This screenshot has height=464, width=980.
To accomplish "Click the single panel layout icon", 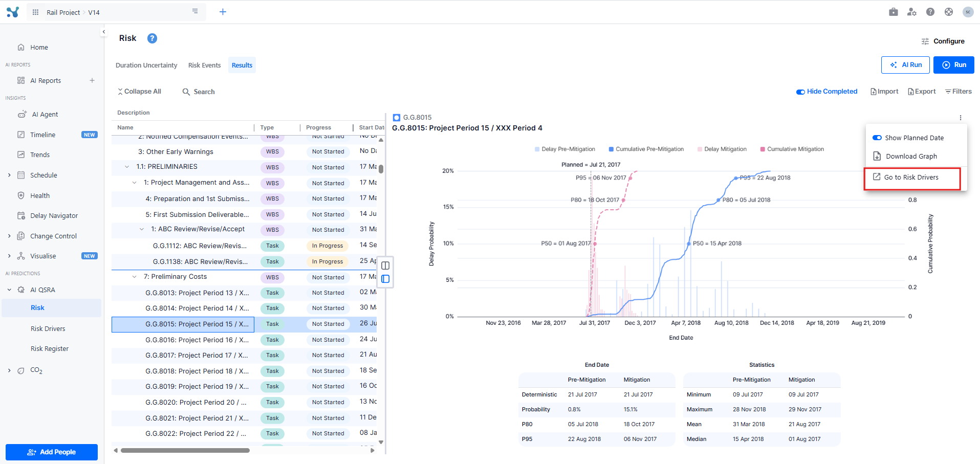I will 385,279.
